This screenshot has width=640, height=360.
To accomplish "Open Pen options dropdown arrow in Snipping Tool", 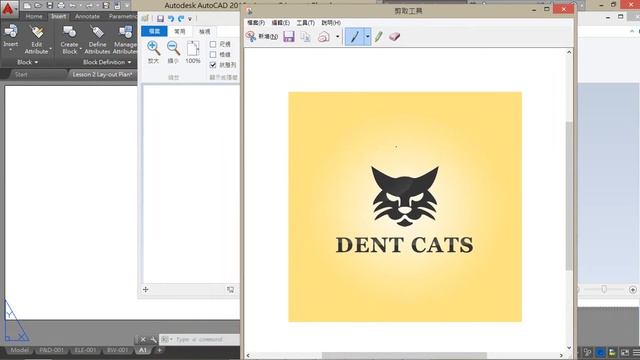I will 367,37.
